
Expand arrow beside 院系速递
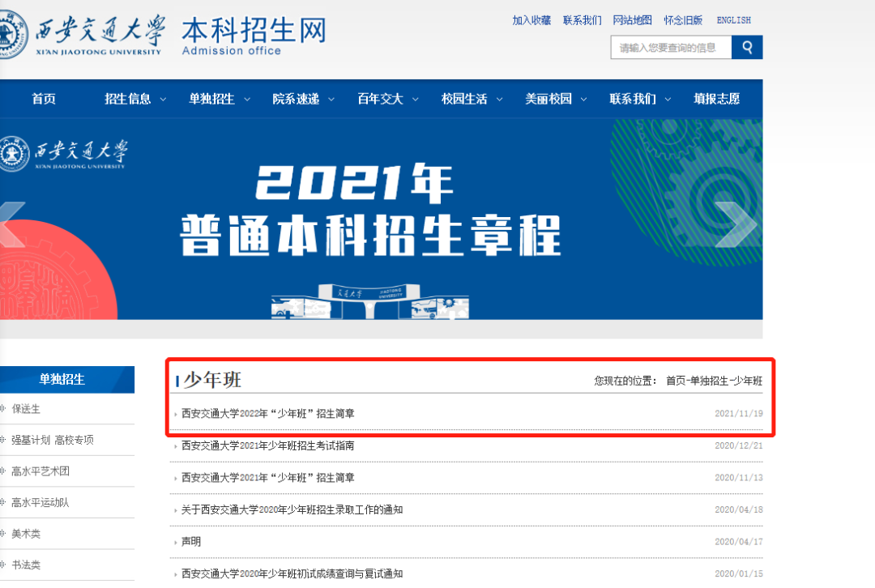(331, 100)
